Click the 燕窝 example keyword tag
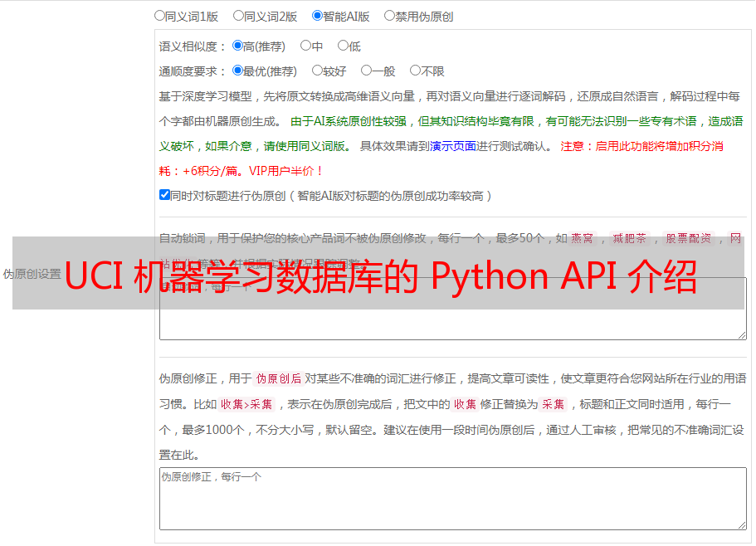756x546 pixels. (x=583, y=238)
